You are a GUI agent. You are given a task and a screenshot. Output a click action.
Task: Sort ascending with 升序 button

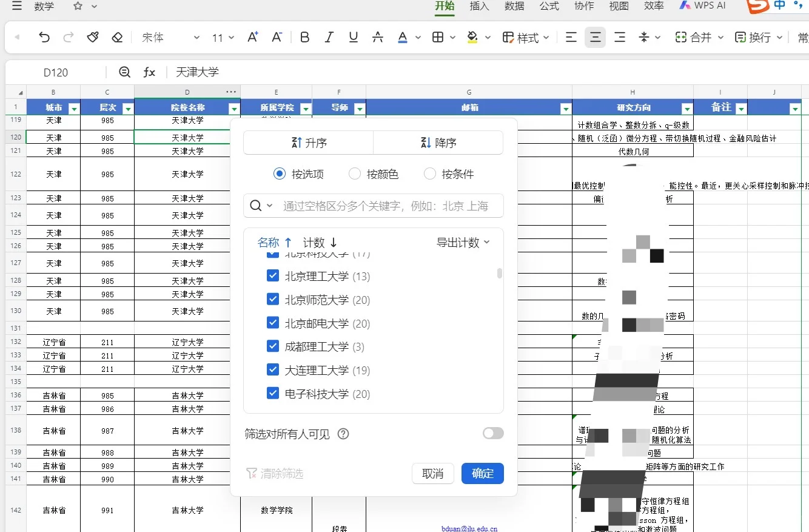click(x=308, y=143)
